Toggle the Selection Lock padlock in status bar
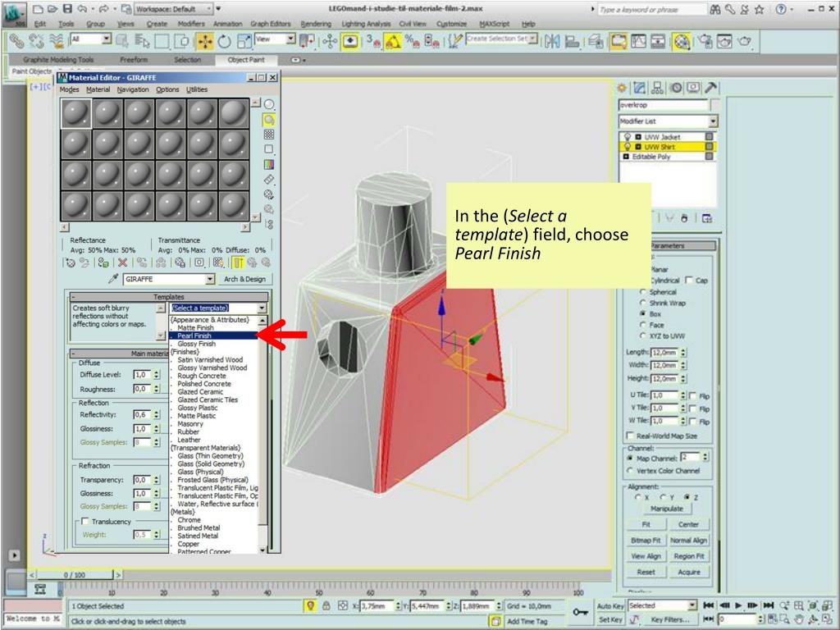This screenshot has height=630, width=840. (x=326, y=606)
